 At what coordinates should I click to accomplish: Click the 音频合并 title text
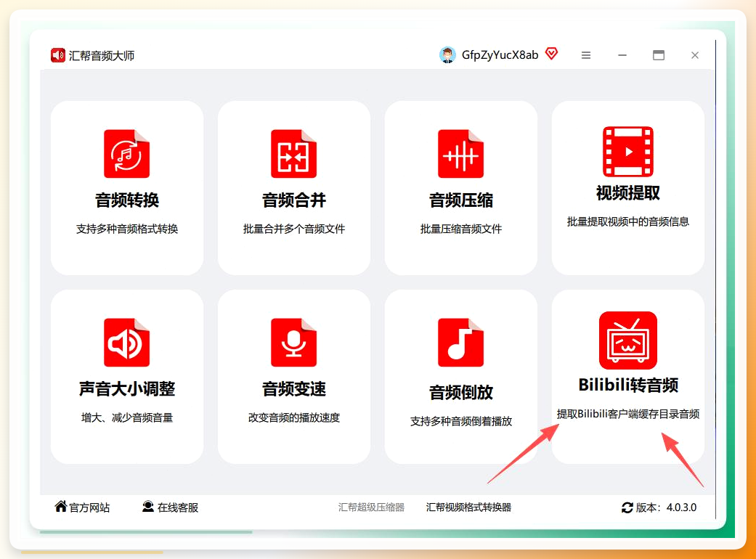click(293, 200)
